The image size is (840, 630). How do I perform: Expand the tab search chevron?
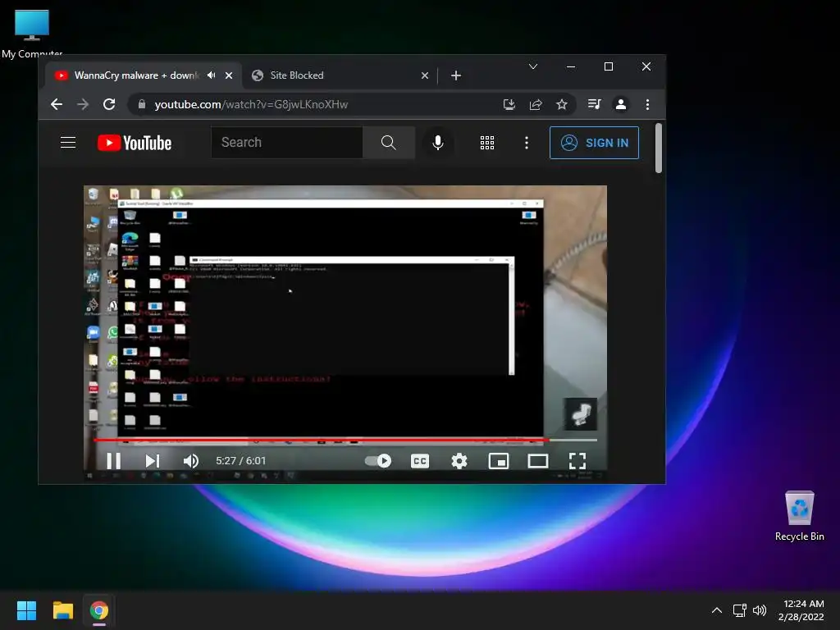click(533, 66)
